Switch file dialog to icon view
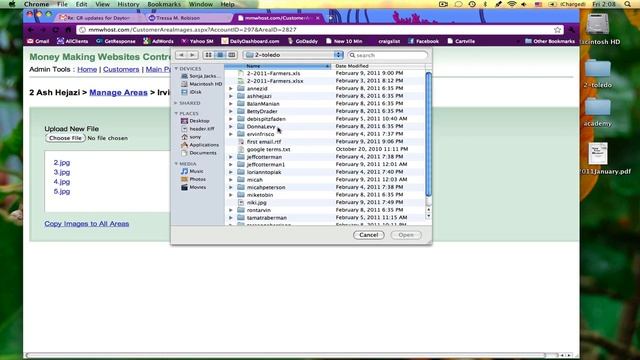This screenshot has width=640, height=360. pos(208,55)
